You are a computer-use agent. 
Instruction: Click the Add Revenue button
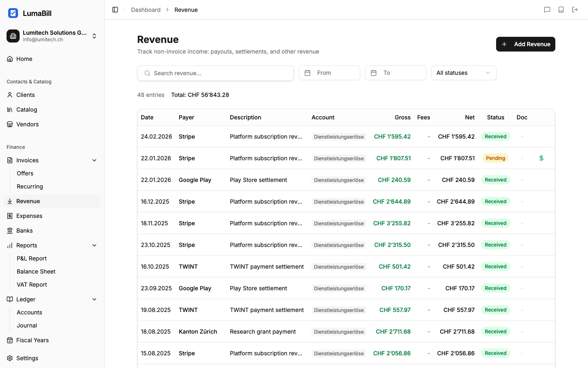click(526, 44)
